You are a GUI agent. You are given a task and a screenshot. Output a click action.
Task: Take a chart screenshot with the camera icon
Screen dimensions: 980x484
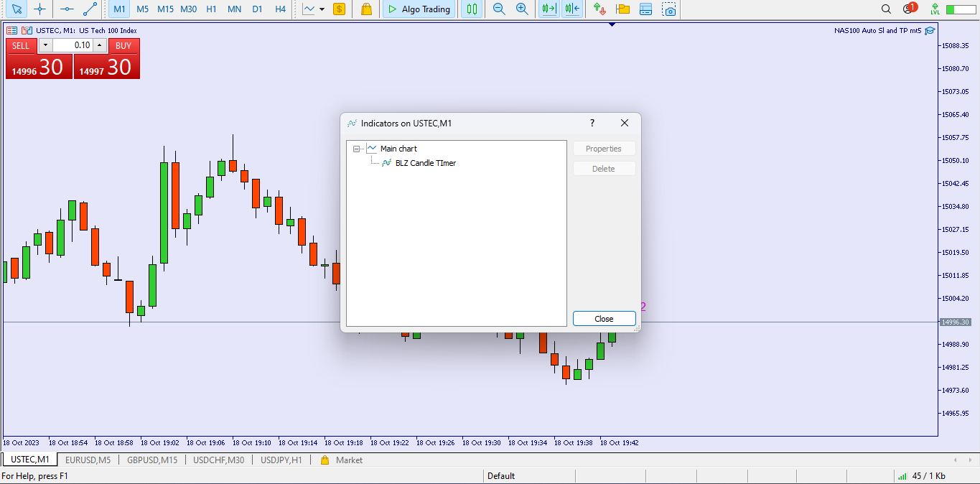tap(669, 9)
